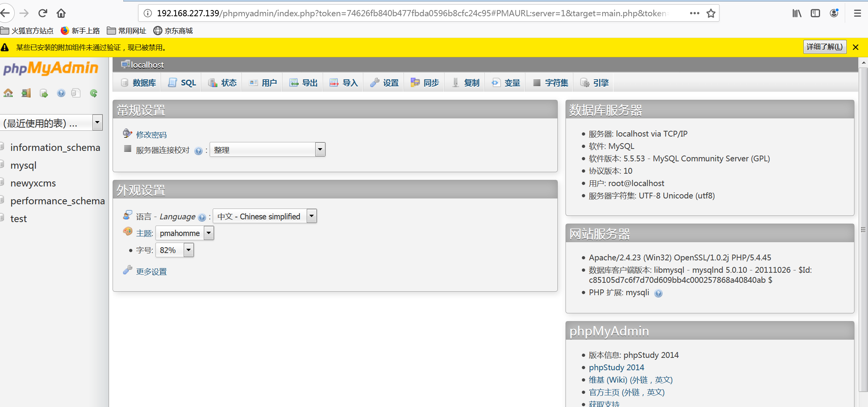The width and height of the screenshot is (868, 407).
Task: Reload the page using browser refresh button
Action: pos(43,13)
